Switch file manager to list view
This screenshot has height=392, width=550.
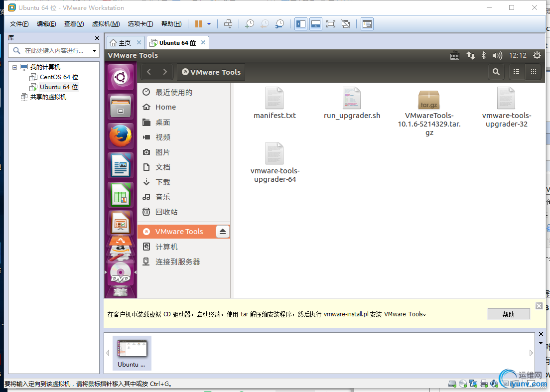(x=516, y=72)
